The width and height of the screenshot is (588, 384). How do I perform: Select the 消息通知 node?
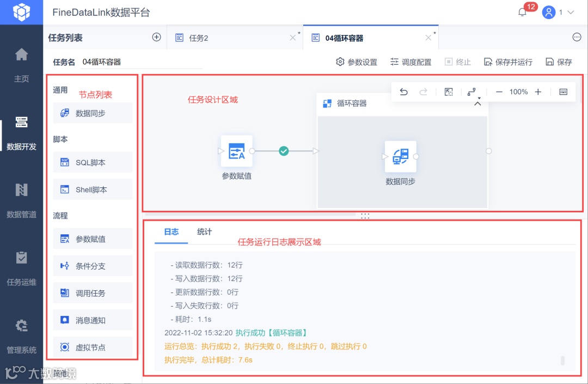[x=93, y=320]
